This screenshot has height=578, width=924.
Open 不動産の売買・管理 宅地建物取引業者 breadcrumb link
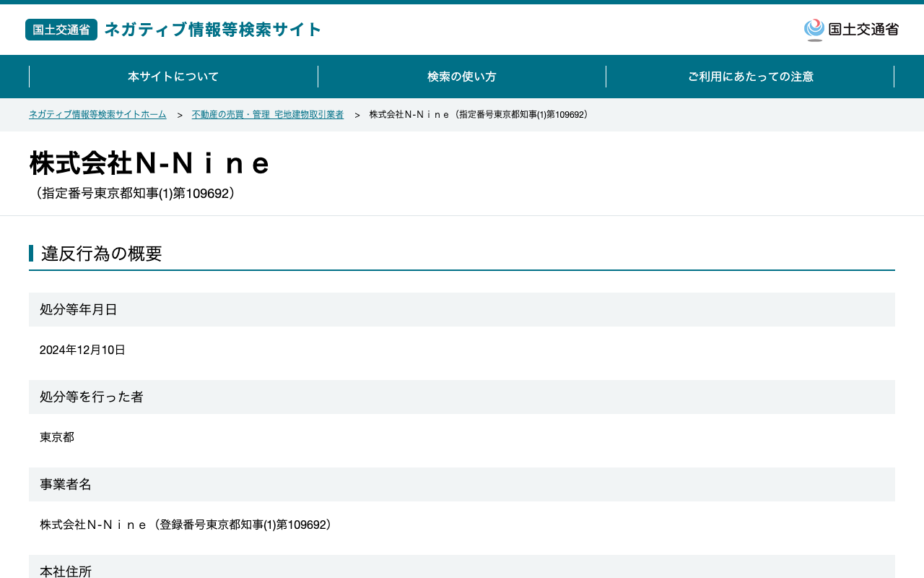[x=268, y=115]
